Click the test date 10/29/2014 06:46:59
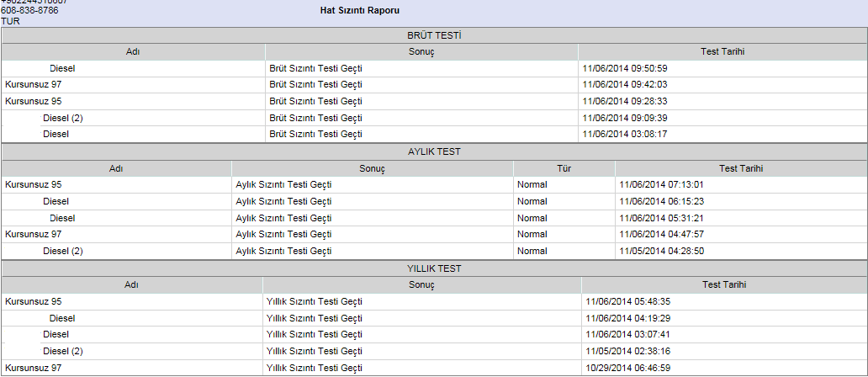 (627, 368)
